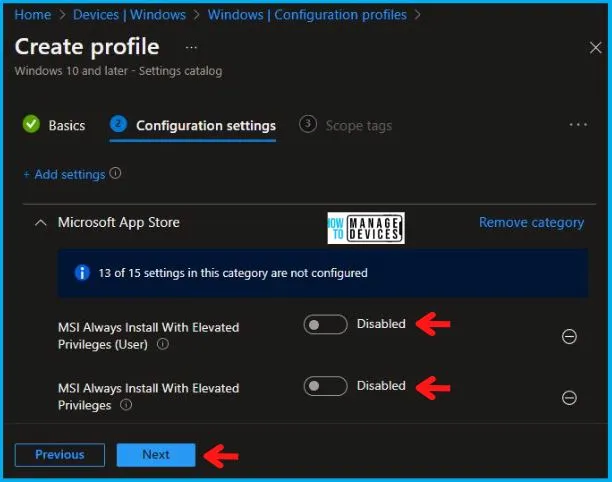View info icon next to Add settings
This screenshot has width=612, height=482.
(x=115, y=173)
